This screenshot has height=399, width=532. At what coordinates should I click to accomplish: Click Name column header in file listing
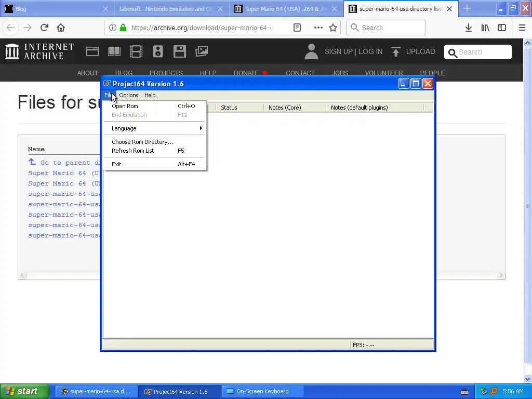point(36,149)
